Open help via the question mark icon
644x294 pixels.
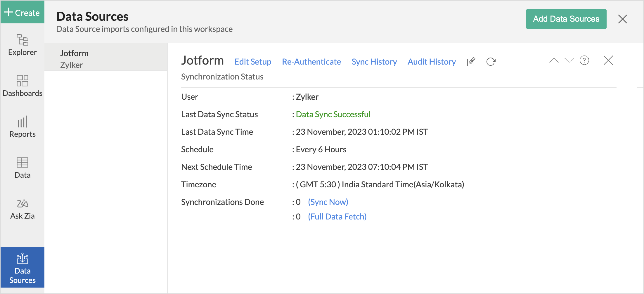coord(584,60)
